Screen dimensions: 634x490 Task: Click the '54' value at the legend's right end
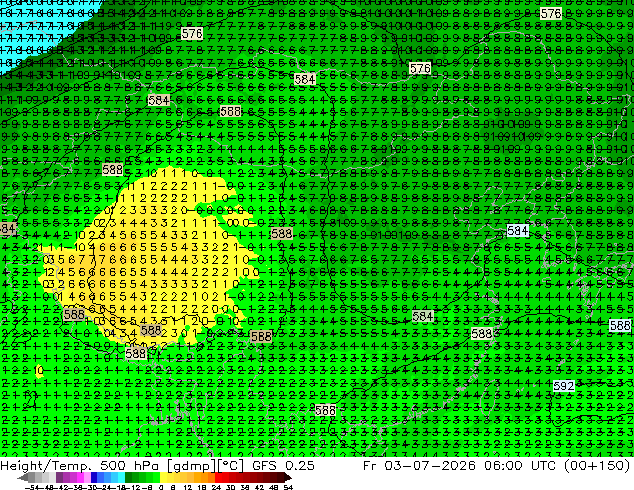pyautogui.click(x=287, y=488)
